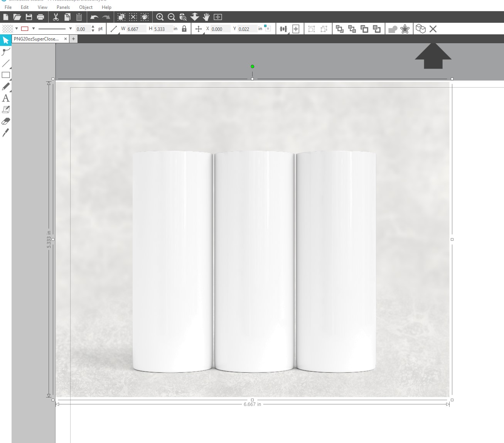This screenshot has width=504, height=443.
Task: Toggle the Point Editing tool
Action: point(5,51)
